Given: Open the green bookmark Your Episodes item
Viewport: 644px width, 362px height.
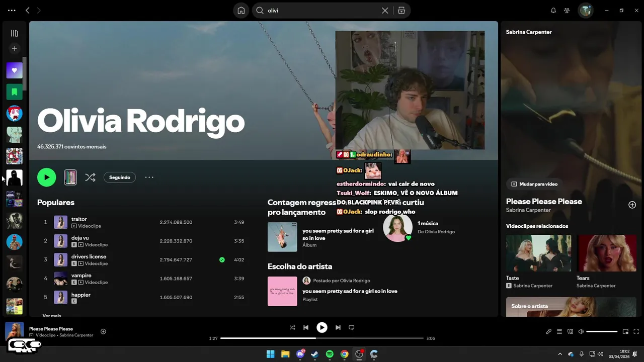Looking at the screenshot, I should (x=14, y=92).
